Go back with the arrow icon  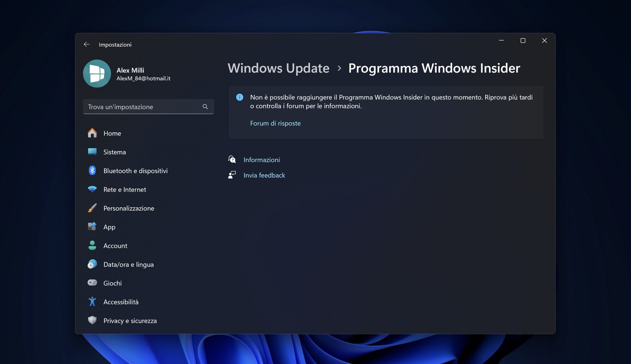click(x=87, y=45)
